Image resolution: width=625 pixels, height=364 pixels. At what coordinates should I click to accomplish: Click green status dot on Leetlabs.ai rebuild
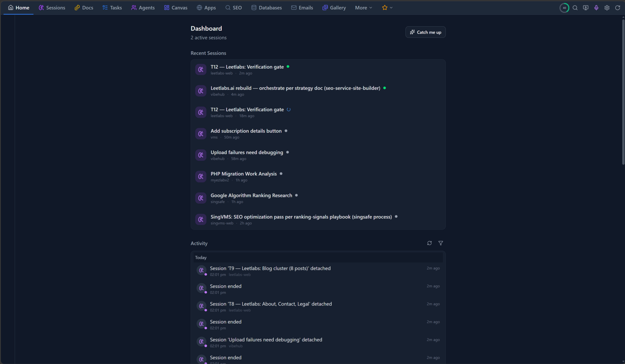(384, 88)
